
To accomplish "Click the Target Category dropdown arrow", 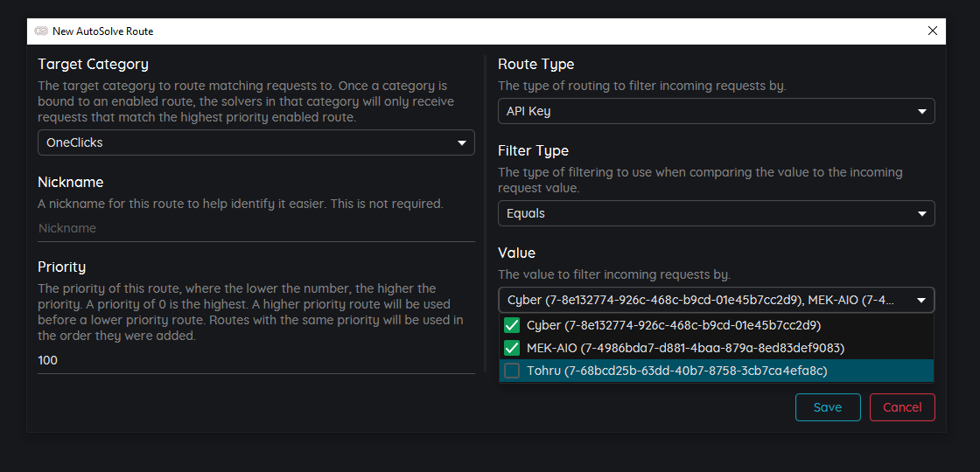I will [x=462, y=143].
